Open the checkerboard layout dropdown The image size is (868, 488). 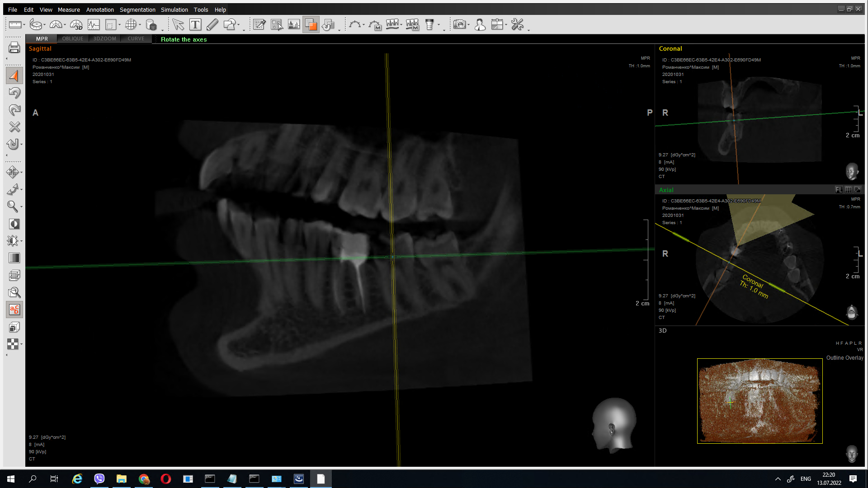coord(21,344)
